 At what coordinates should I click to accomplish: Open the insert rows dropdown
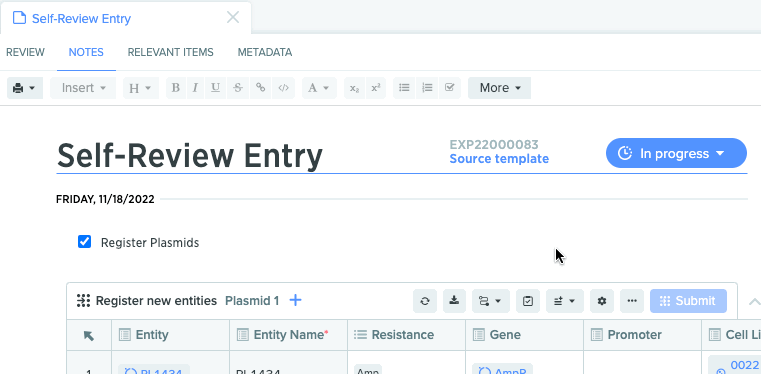565,301
